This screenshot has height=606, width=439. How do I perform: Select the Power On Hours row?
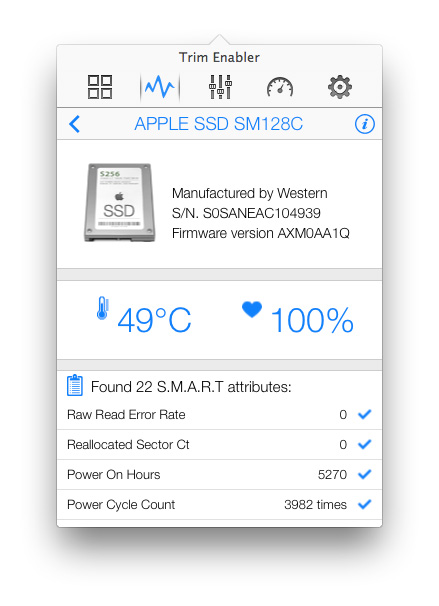pos(220,475)
